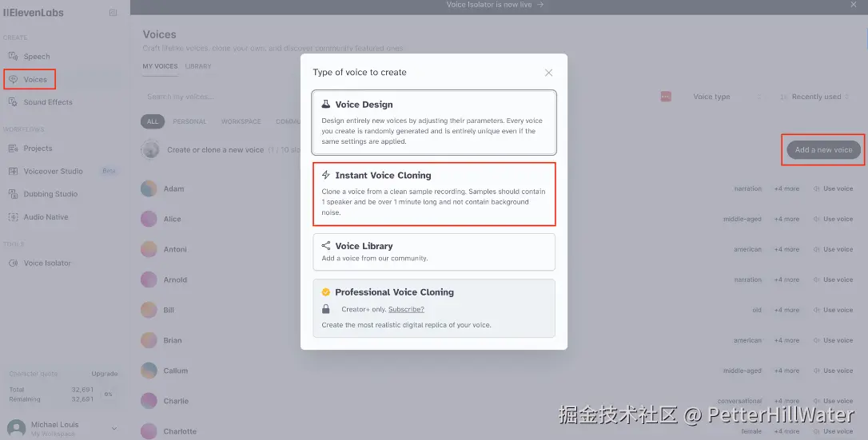
Task: Click the lock icon under Professional Cloning
Action: (326, 309)
